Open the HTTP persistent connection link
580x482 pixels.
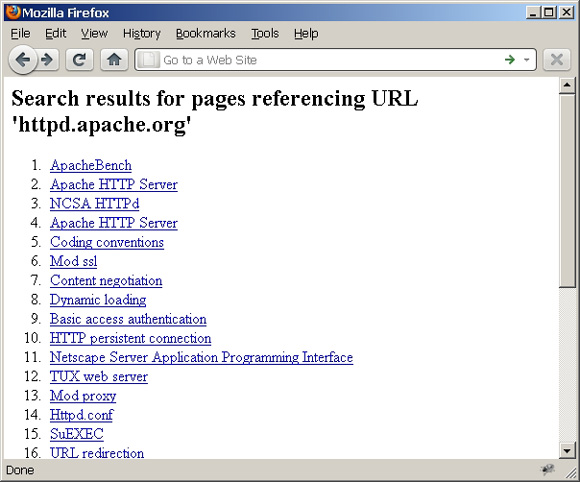pyautogui.click(x=131, y=338)
